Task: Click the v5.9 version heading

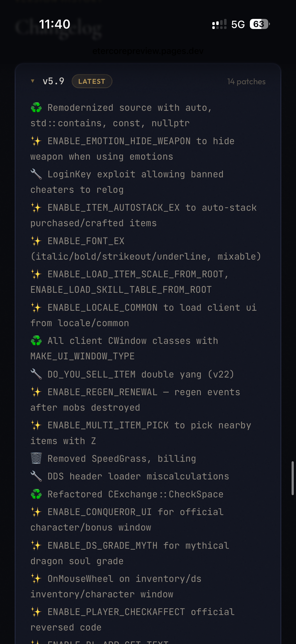Action: [x=54, y=81]
